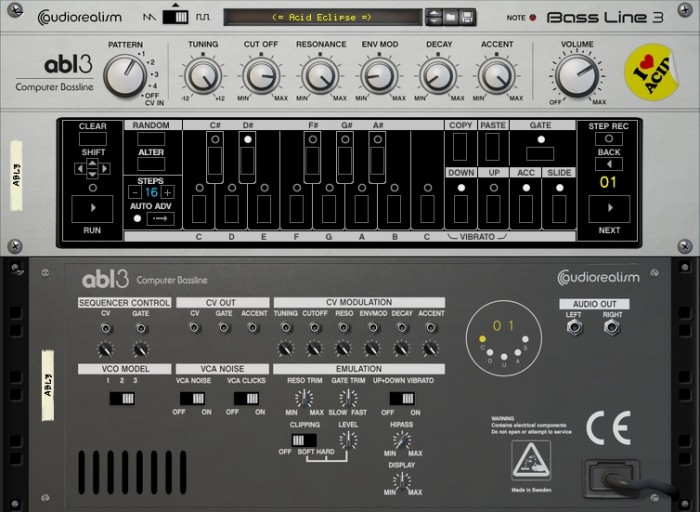Click the Audio Out Right jack
700x512 pixels.
point(612,328)
